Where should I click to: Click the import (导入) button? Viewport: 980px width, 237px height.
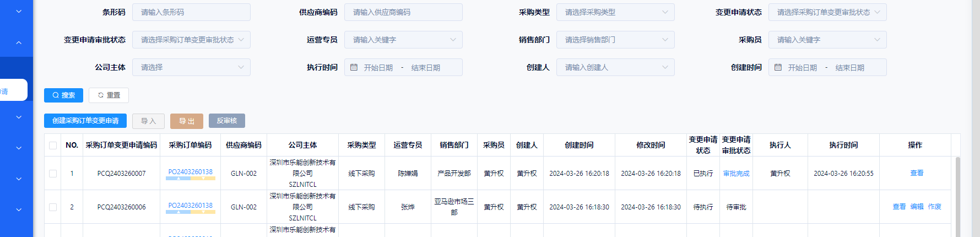(148, 121)
